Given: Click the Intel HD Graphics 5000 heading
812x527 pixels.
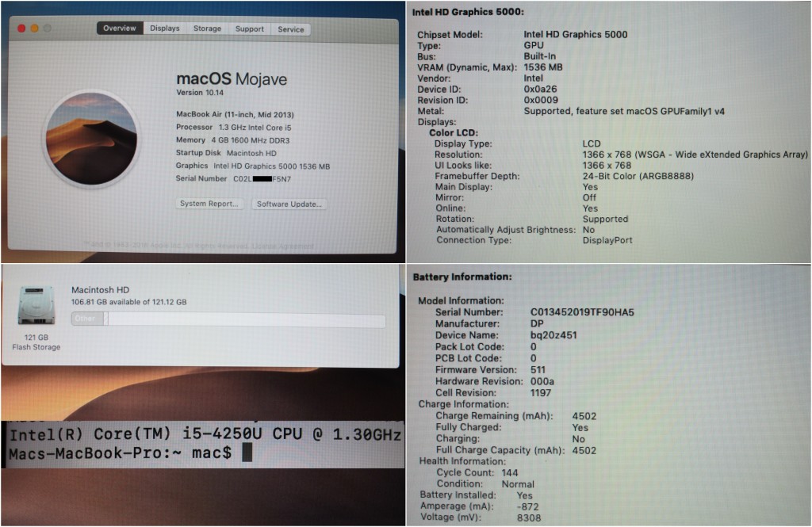Looking at the screenshot, I should (468, 12).
